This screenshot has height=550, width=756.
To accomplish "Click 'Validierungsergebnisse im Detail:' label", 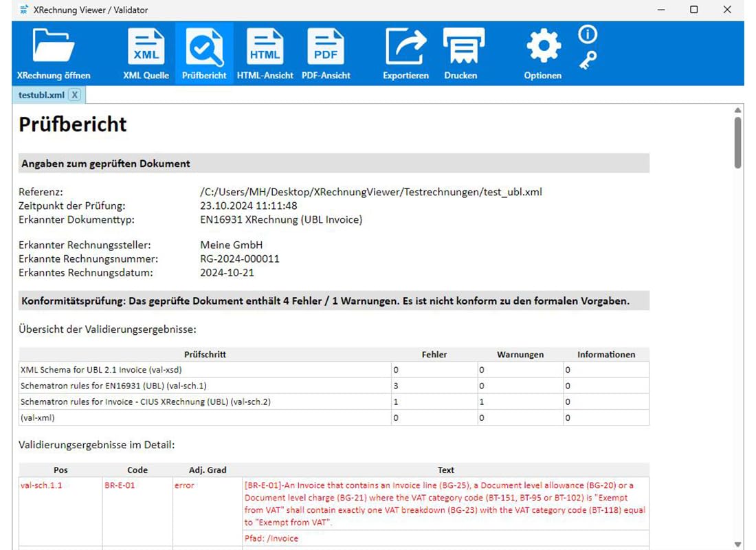I will [96, 445].
